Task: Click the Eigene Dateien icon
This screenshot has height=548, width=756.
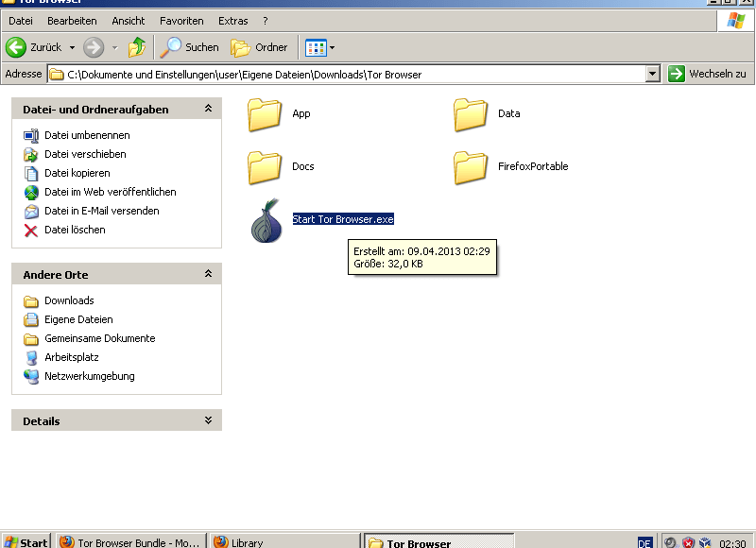Action: 31,320
